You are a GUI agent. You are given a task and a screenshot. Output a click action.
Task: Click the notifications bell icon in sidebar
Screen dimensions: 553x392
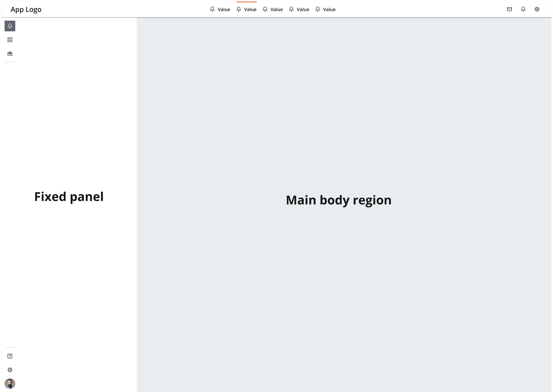(10, 26)
